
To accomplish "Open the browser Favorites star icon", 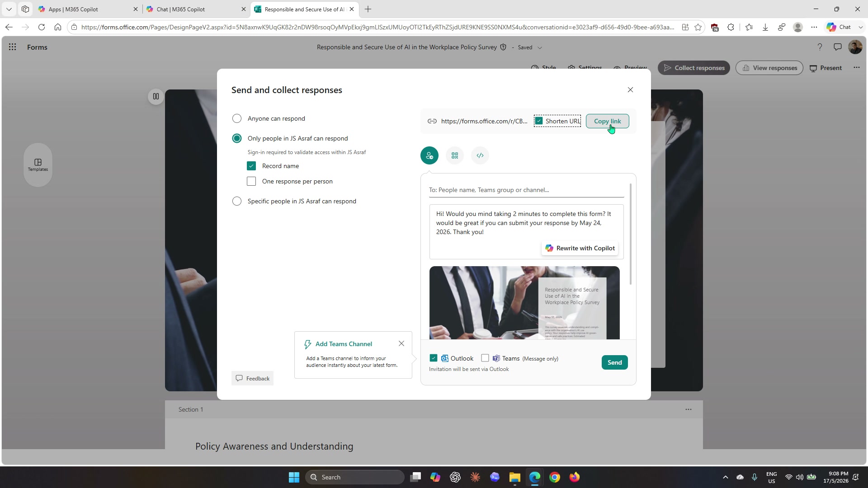I will tap(698, 27).
